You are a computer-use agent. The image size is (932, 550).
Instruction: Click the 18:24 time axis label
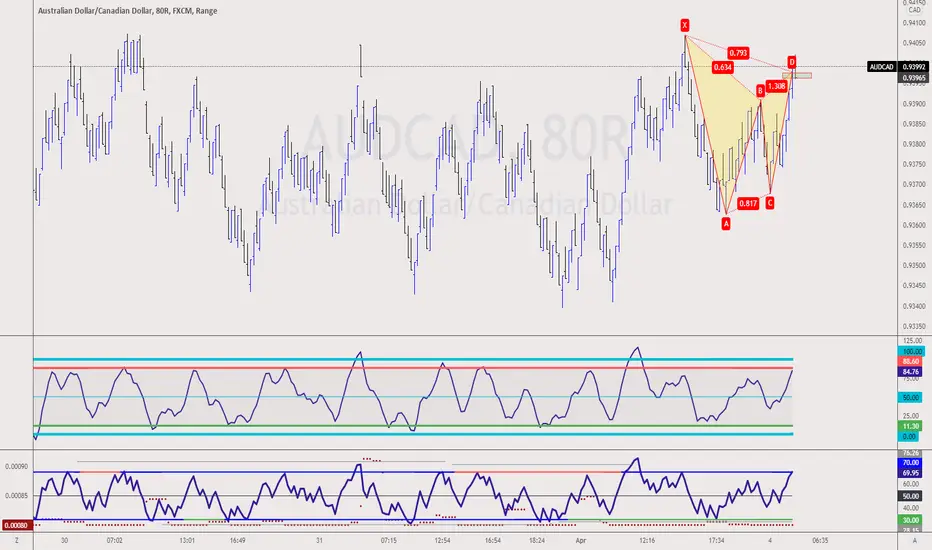pyautogui.click(x=537, y=540)
